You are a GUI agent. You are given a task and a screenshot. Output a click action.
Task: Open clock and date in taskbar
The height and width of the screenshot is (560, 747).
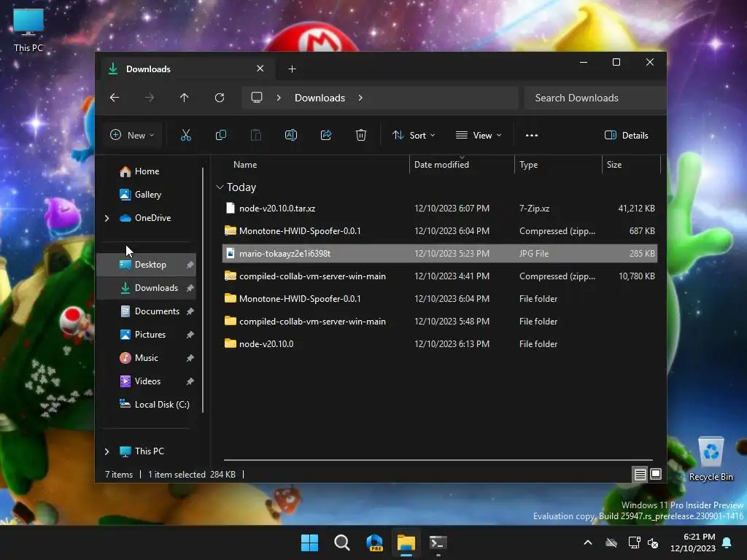pyautogui.click(x=693, y=542)
